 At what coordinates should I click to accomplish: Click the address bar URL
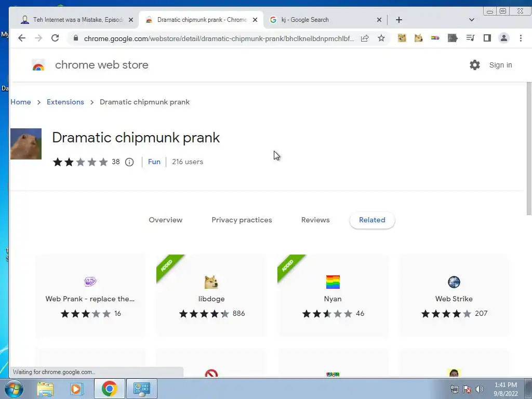click(x=219, y=38)
